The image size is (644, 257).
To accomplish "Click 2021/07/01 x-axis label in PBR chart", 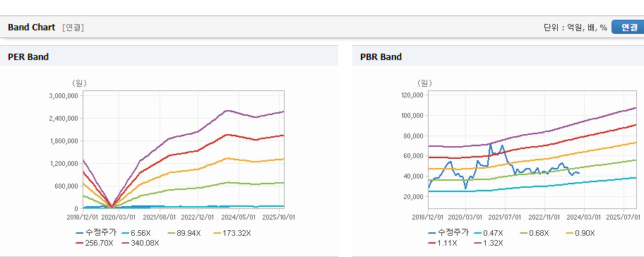I will tap(505, 217).
